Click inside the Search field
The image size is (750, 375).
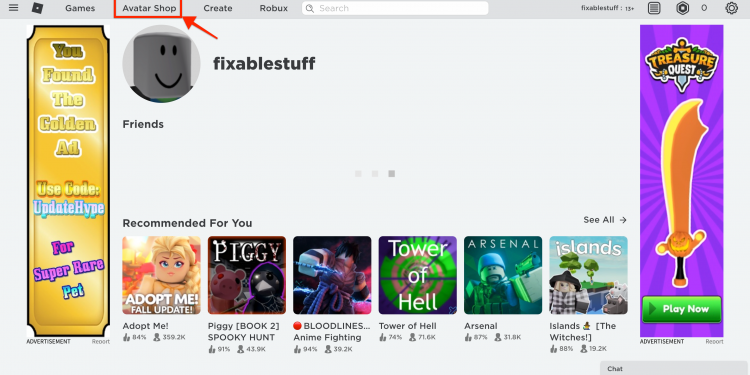pyautogui.click(x=395, y=8)
